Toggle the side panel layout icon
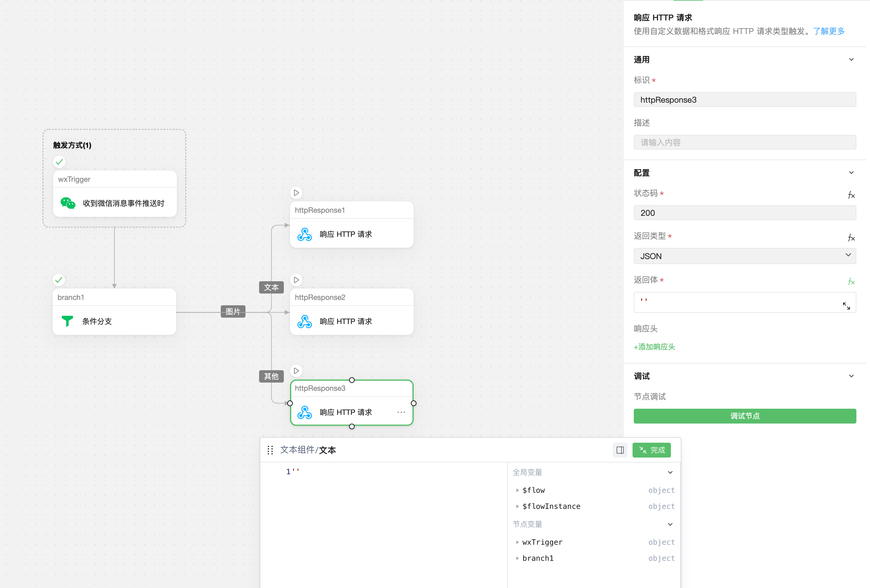870x588 pixels. click(620, 450)
